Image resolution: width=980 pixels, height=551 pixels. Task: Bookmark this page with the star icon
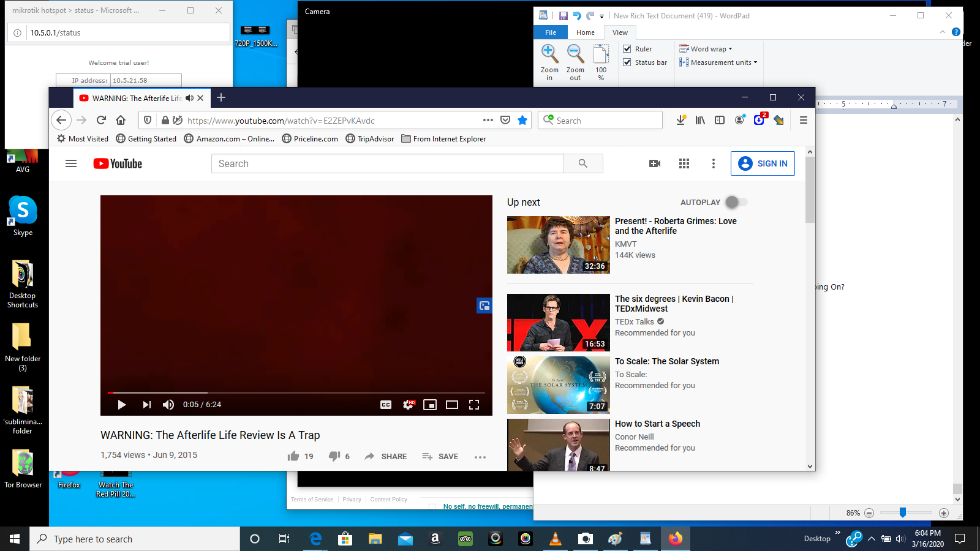[522, 120]
